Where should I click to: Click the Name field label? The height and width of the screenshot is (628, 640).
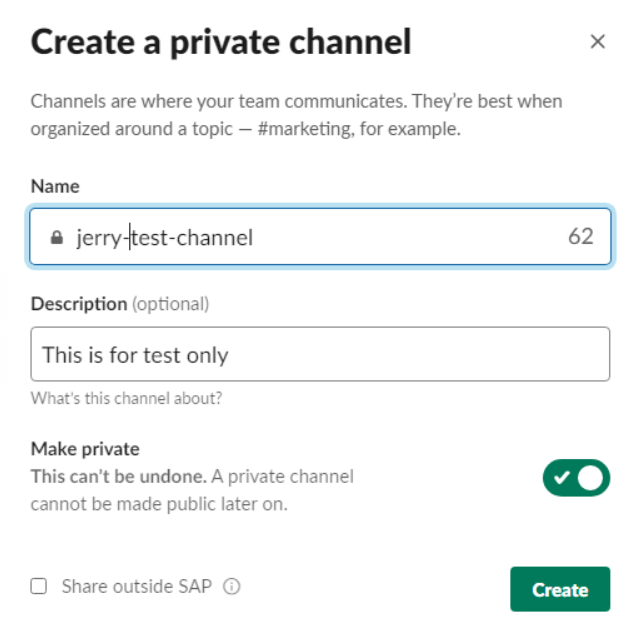[55, 186]
